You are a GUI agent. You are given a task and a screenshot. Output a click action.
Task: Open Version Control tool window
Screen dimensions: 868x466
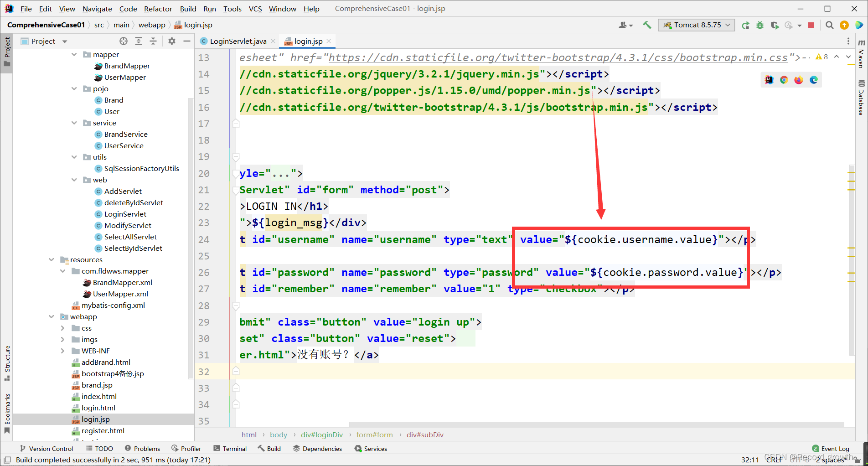click(x=46, y=449)
